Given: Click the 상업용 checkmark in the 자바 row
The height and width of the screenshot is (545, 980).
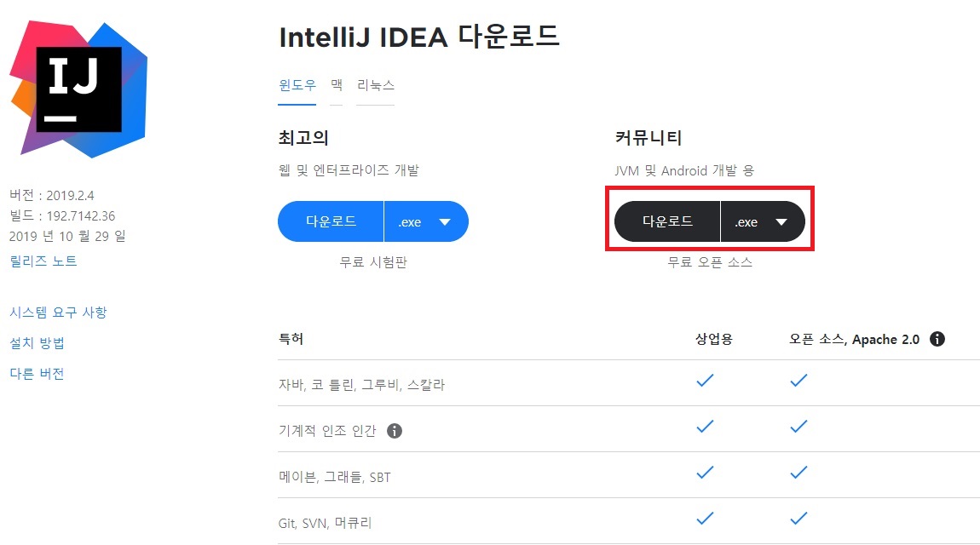Looking at the screenshot, I should (x=705, y=381).
